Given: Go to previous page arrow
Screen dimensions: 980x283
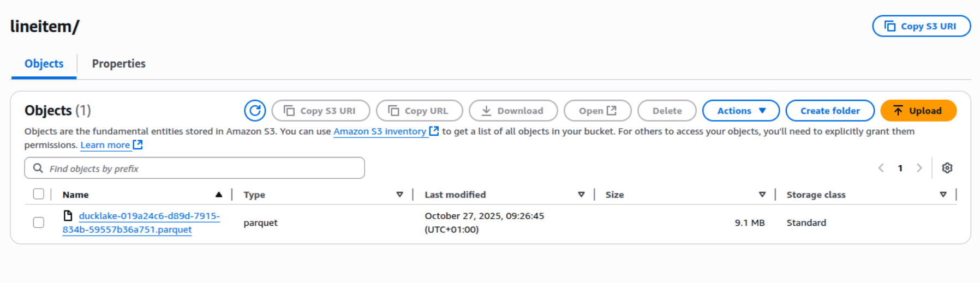Looking at the screenshot, I should click(x=881, y=168).
